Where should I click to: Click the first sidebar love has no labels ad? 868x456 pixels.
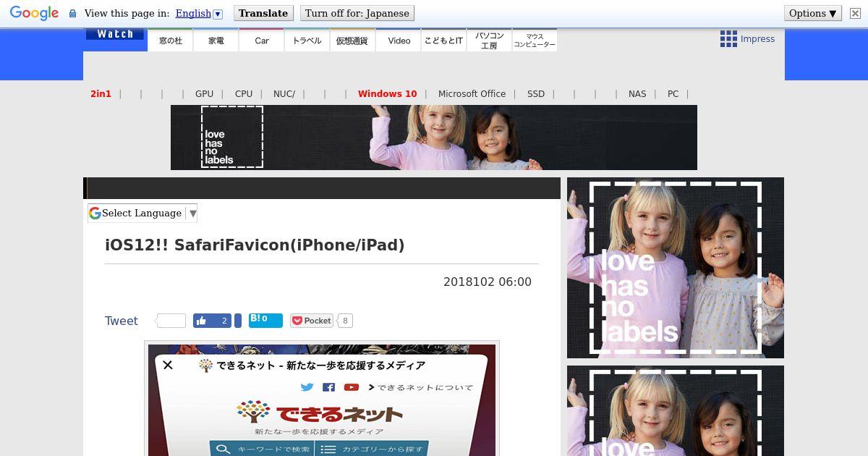[x=676, y=268]
